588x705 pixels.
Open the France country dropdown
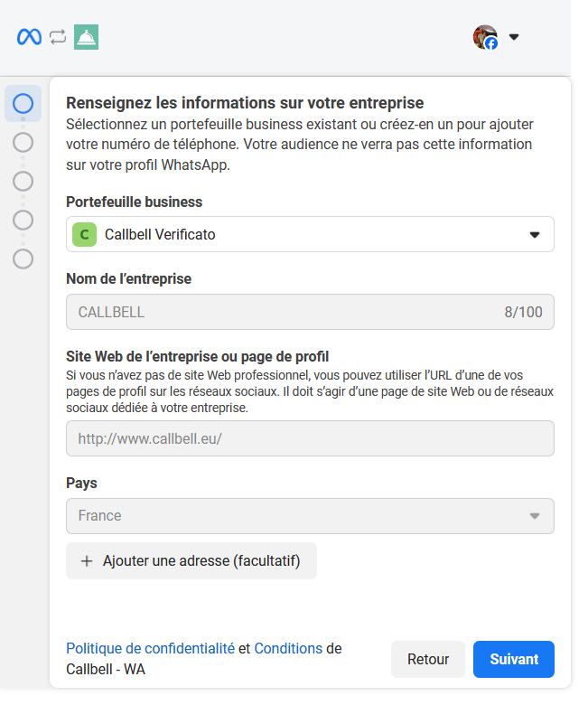(x=310, y=516)
